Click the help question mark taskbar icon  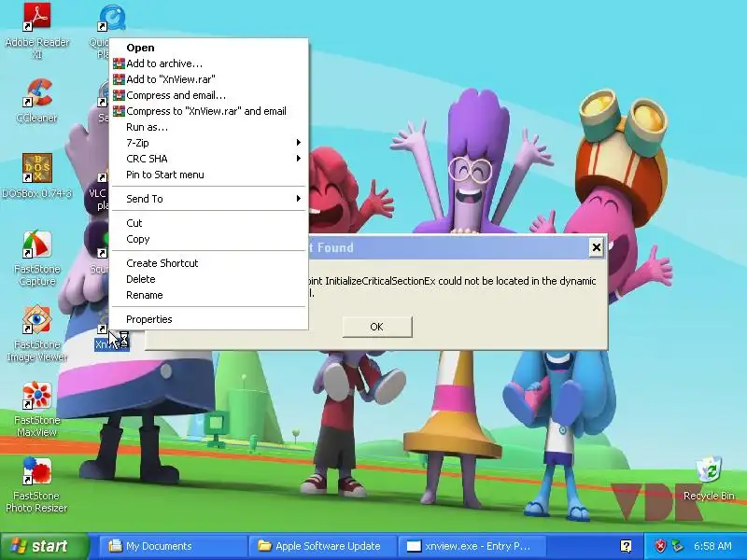point(626,546)
